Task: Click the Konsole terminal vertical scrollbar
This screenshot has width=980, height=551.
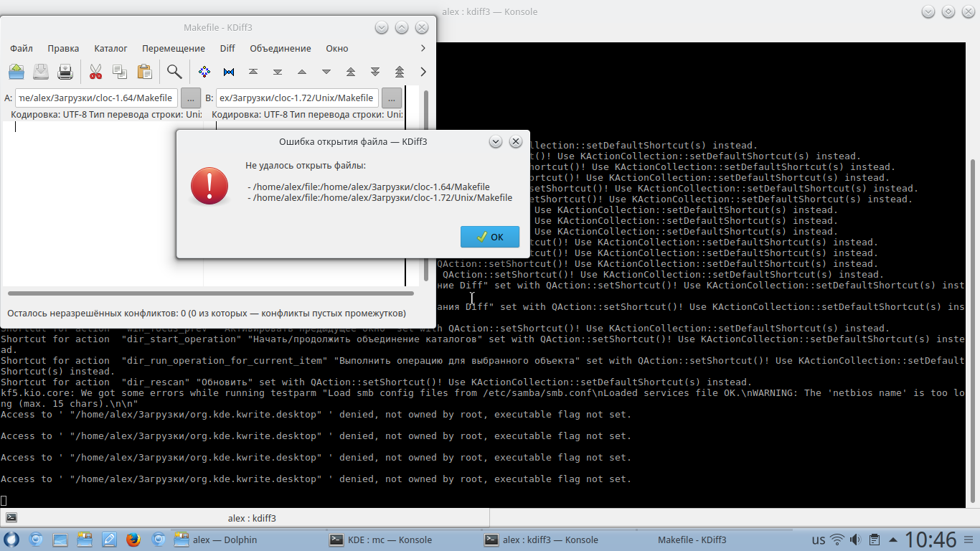Action: tap(974, 332)
